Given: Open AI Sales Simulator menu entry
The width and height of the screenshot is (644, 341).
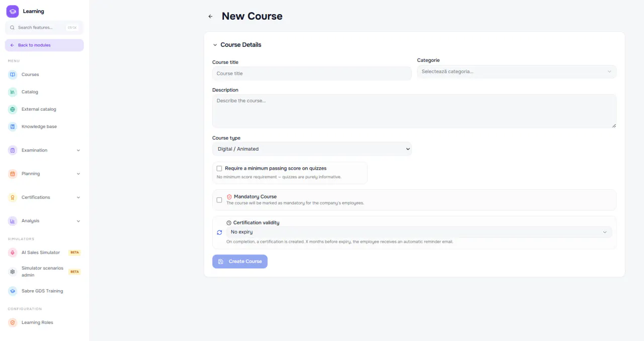Looking at the screenshot, I should pyautogui.click(x=44, y=252).
